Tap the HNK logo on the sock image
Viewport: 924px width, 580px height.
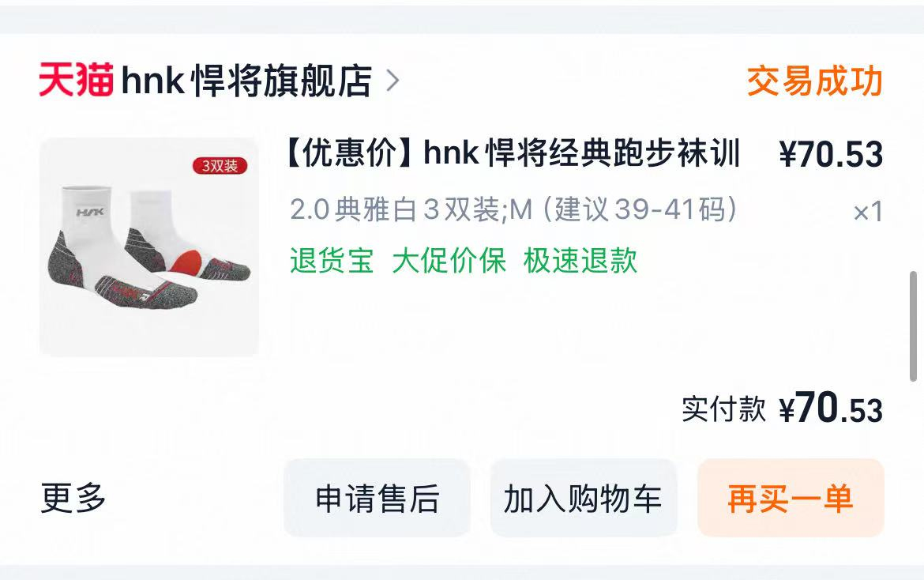(90, 213)
